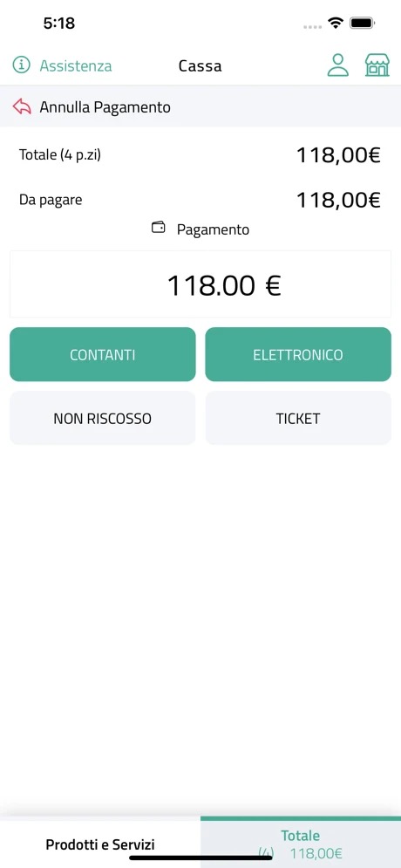The width and height of the screenshot is (401, 868).
Task: Click the Assistenza link text
Action: (x=76, y=66)
